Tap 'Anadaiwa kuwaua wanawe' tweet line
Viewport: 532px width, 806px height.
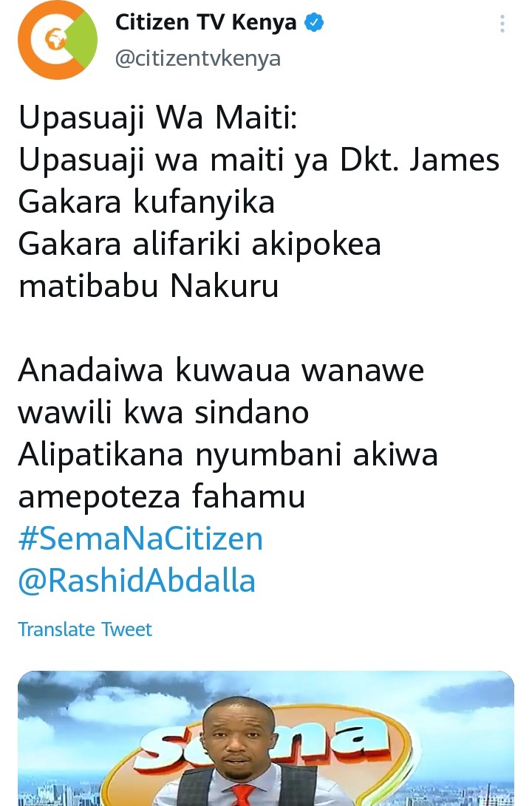click(x=221, y=370)
